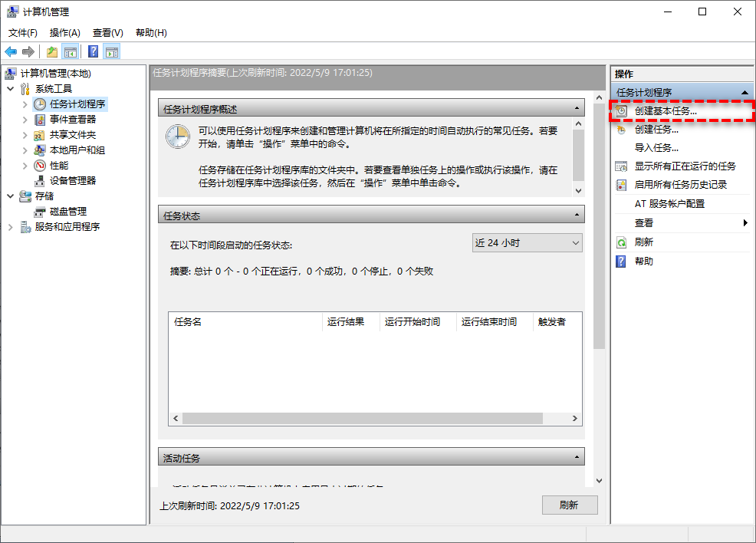The image size is (756, 543).
Task: Open the blue Help toolbar icon
Action: tap(94, 51)
